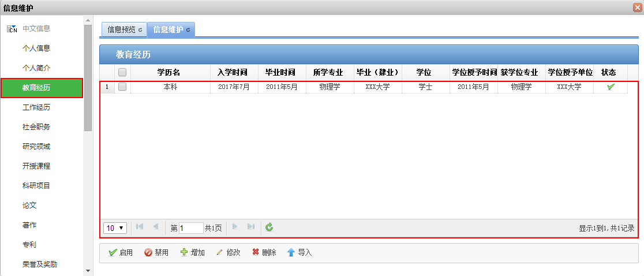Image resolution: width=644 pixels, height=276 pixels.
Task: Click the green checkmark status icon in row 1
Action: pos(611,87)
